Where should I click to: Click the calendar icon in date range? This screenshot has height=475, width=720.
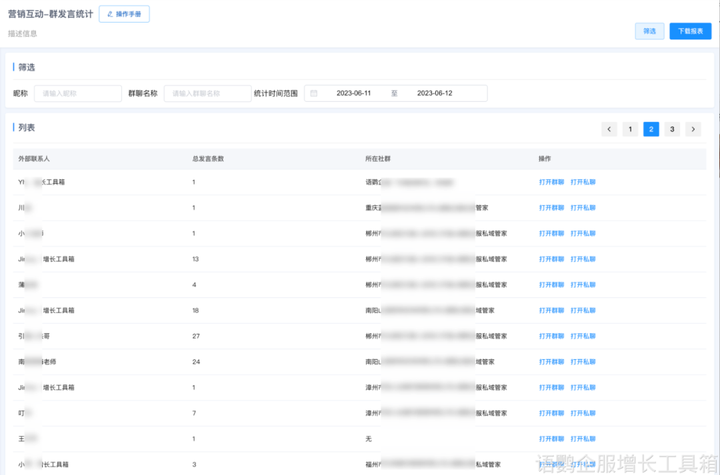[314, 93]
